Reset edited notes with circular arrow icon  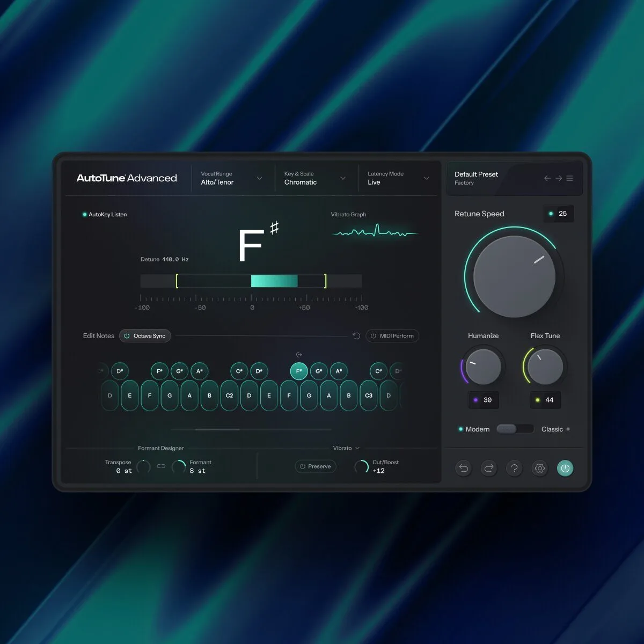click(x=356, y=336)
